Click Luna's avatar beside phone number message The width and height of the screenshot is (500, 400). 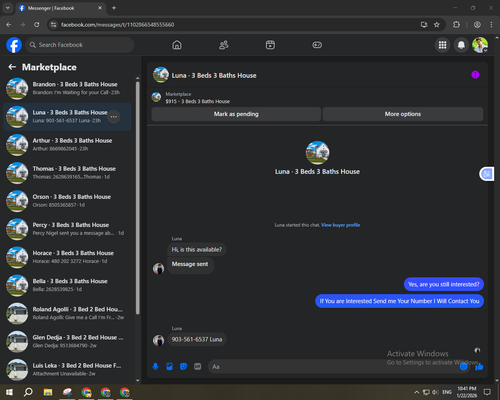[158, 340]
